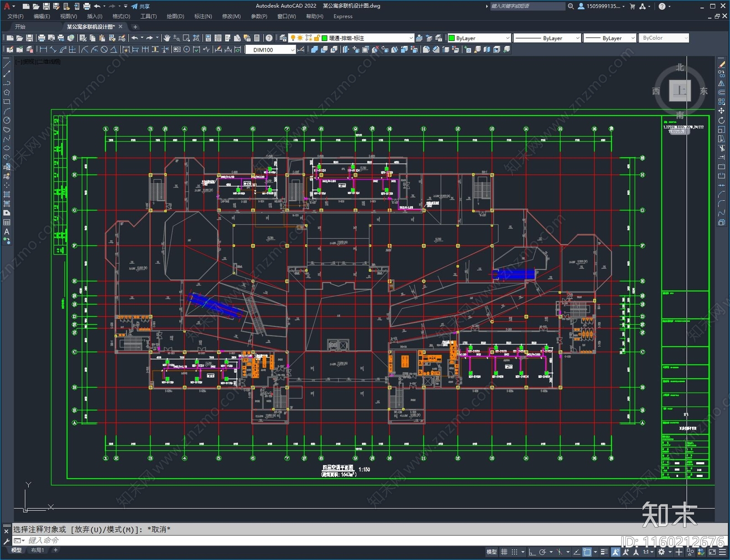
Task: Click the Pan hand tool
Action: tap(167, 38)
